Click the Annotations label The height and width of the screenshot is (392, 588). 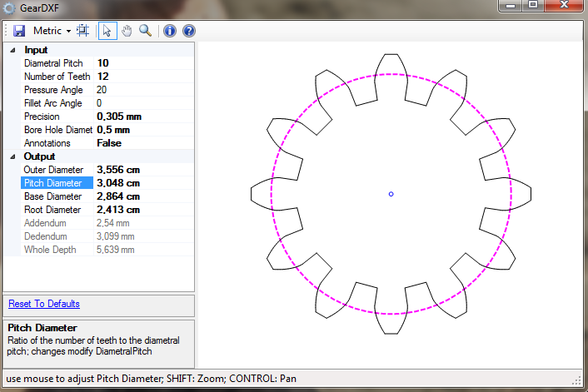[47, 143]
